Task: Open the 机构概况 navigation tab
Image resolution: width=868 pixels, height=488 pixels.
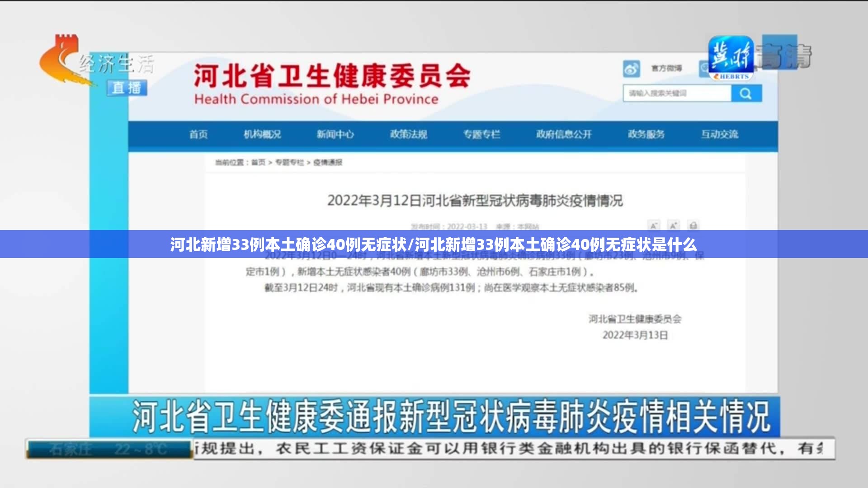Action: pos(262,134)
